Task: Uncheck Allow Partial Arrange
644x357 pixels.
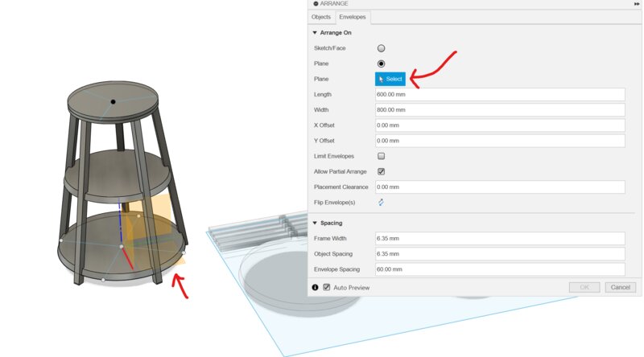Action: coord(381,171)
